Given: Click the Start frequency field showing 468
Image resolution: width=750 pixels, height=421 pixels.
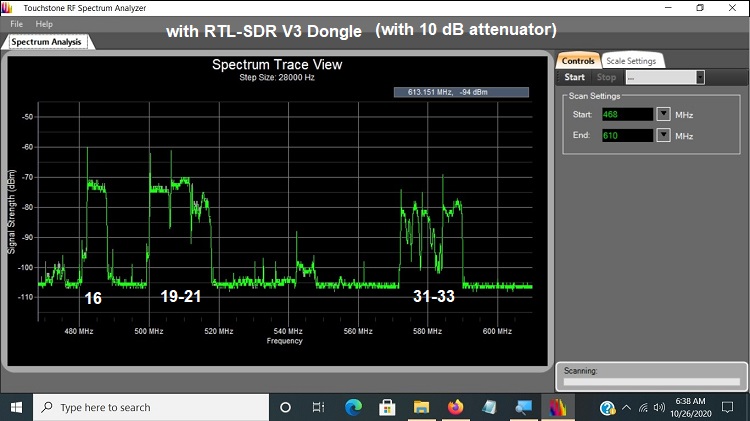Looking at the screenshot, I should 626,114.
